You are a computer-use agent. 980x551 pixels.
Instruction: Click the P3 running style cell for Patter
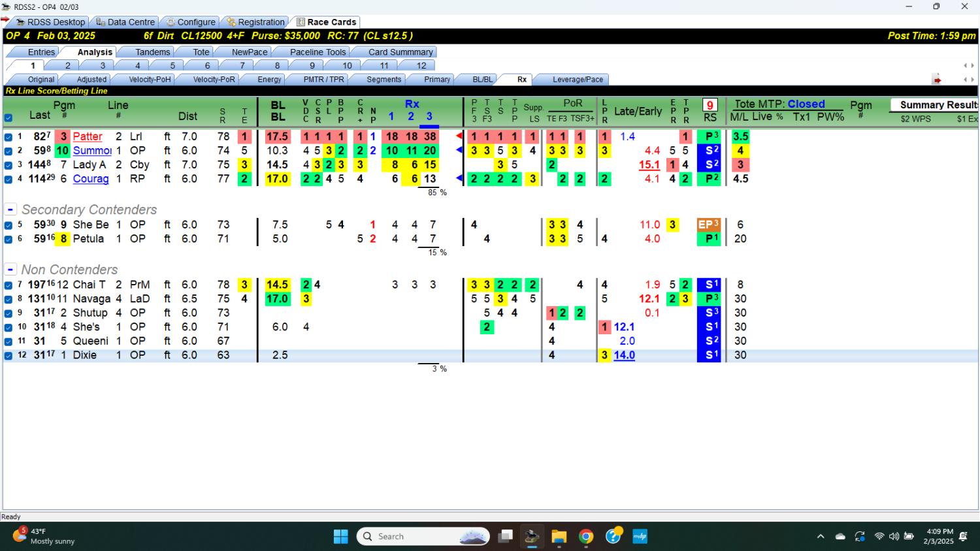click(x=709, y=136)
